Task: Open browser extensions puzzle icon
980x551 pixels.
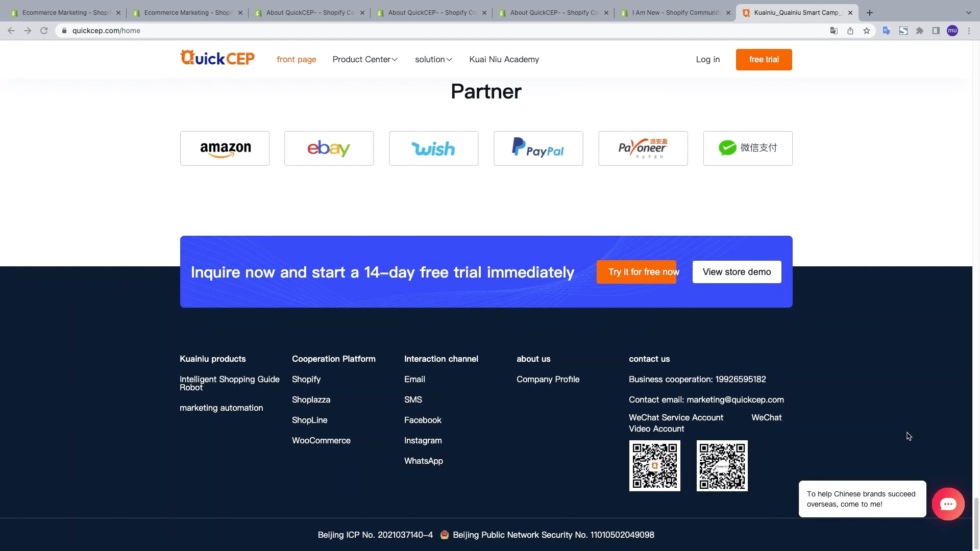Action: 920,31
